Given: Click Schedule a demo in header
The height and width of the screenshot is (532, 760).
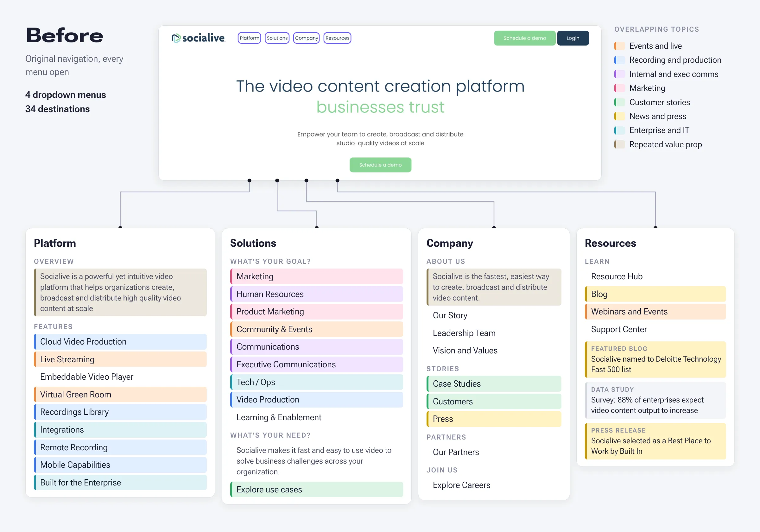Looking at the screenshot, I should click(525, 38).
